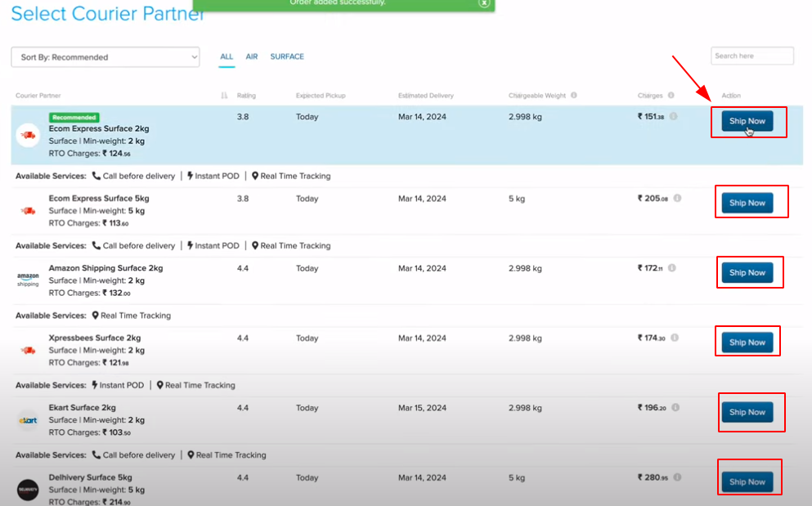Screen dimensions: 812x506
Task: Ship Now with Ecom Express Surface 2kg
Action: coord(747,121)
